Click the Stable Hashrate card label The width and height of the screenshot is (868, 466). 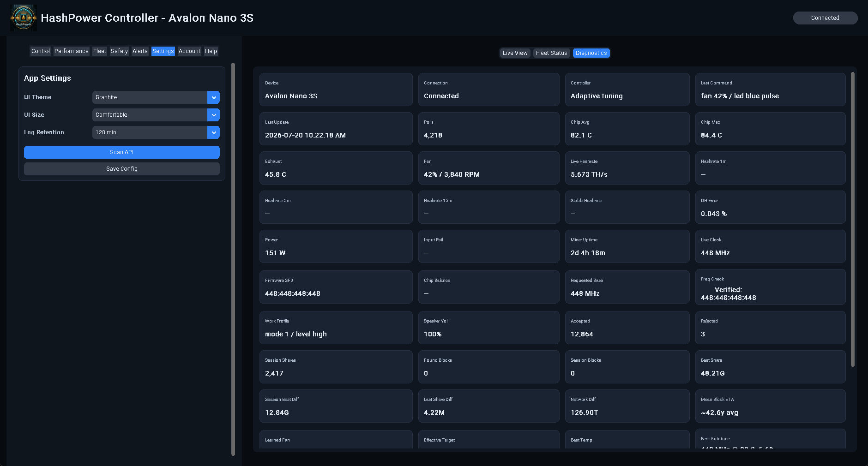(x=586, y=201)
